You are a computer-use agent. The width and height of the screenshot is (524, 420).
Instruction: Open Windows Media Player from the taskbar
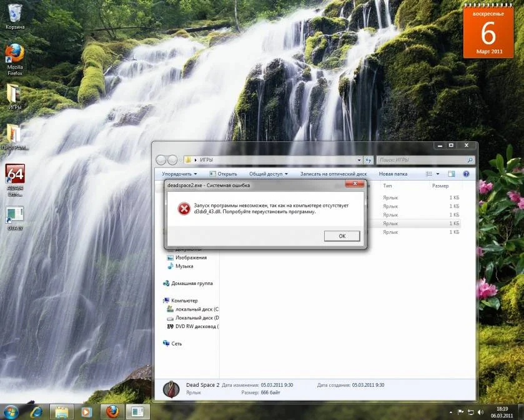(x=87, y=412)
